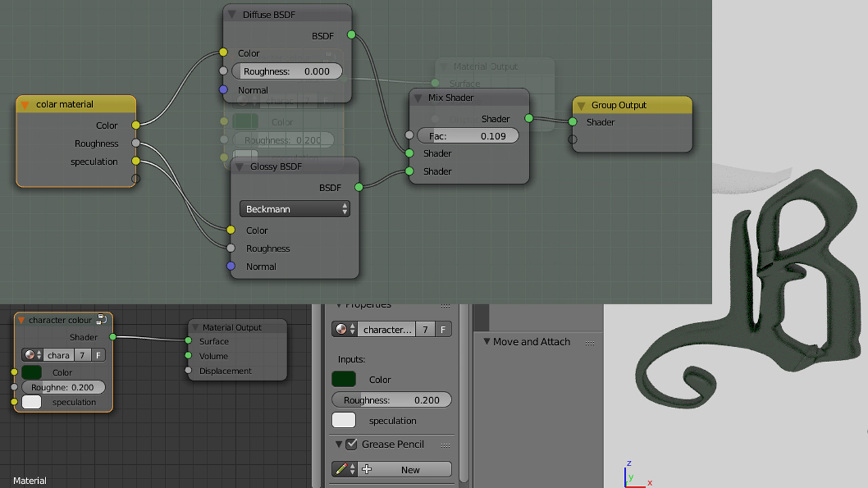868x488 pixels.
Task: Open the Color swatch on character colour node
Action: (32, 372)
